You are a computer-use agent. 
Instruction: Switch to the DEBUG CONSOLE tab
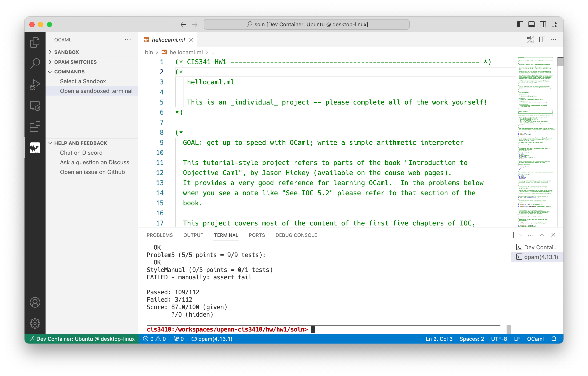coord(296,235)
